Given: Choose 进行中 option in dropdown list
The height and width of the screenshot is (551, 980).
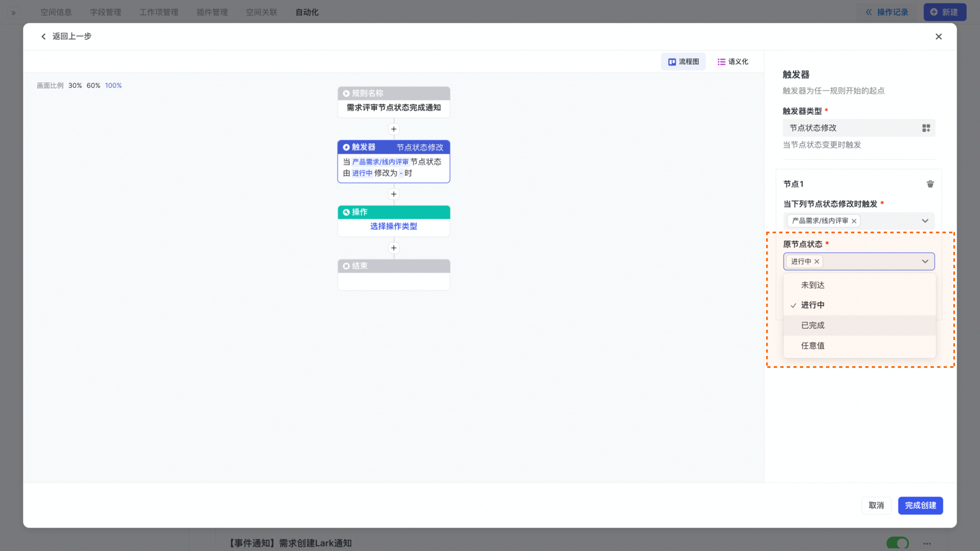Looking at the screenshot, I should pos(859,305).
